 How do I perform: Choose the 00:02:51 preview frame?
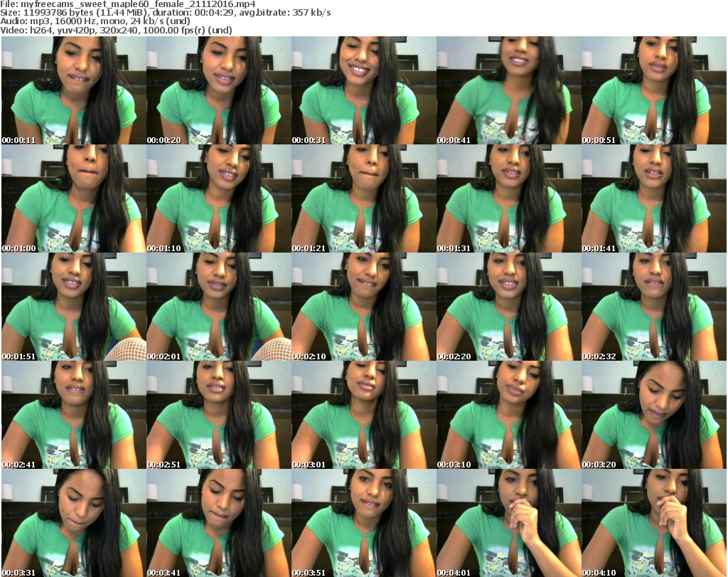click(219, 415)
